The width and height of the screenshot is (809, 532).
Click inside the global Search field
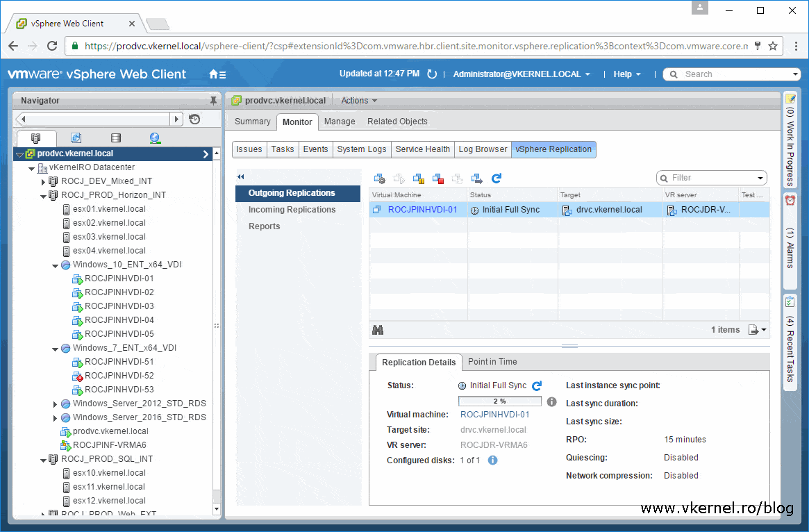[722, 74]
